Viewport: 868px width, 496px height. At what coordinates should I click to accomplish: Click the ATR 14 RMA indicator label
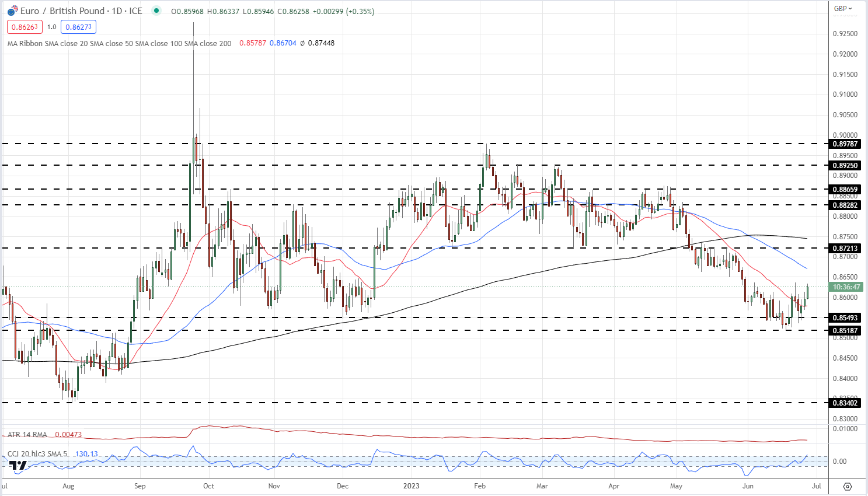click(27, 435)
